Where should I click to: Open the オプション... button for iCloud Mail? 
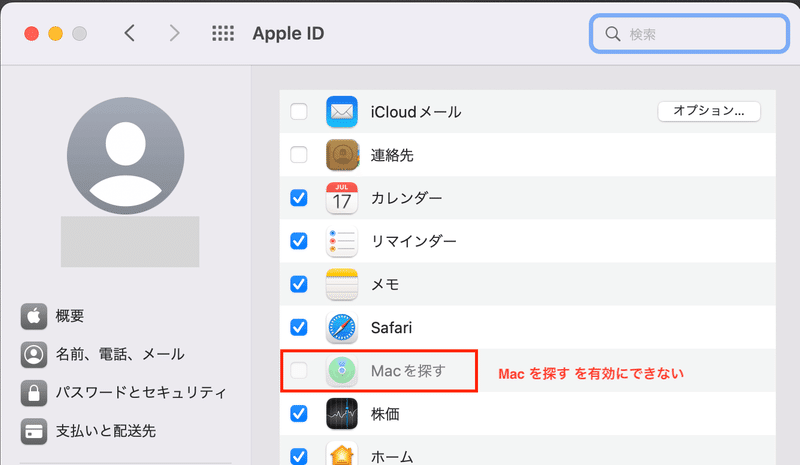click(709, 111)
